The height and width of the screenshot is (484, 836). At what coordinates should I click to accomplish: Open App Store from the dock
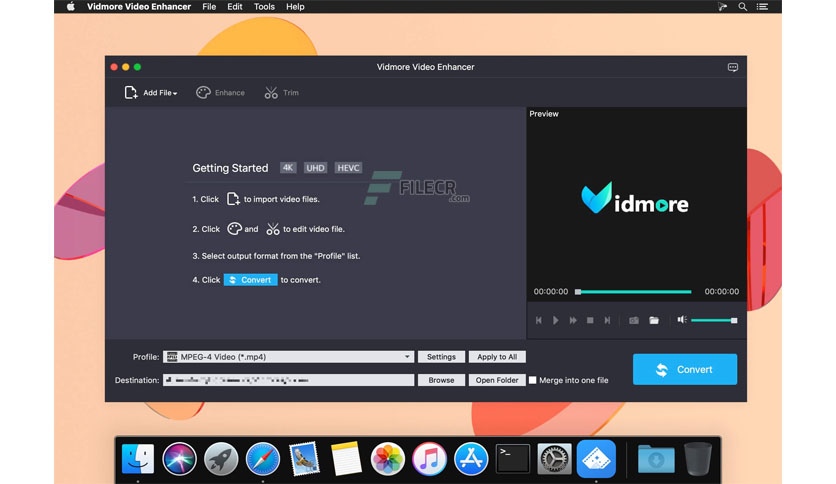471,459
